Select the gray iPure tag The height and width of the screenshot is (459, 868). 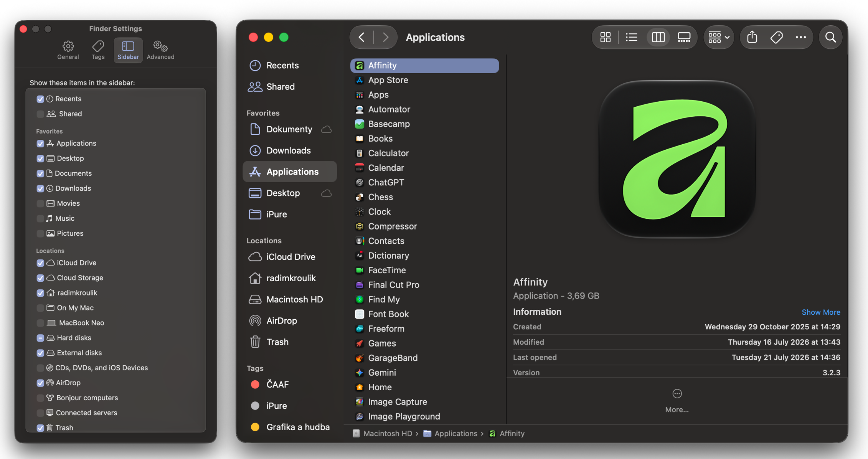[290, 406]
